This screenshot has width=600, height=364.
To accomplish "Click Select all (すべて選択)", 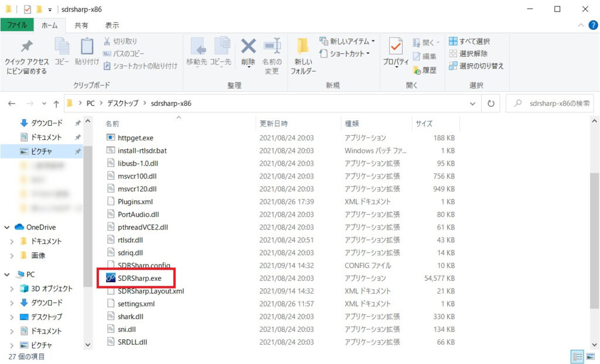I will click(469, 42).
